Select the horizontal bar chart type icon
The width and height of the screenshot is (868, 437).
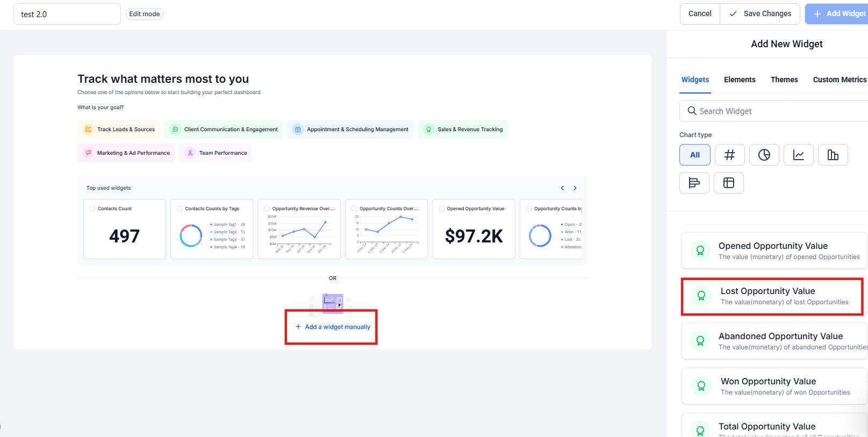click(x=694, y=183)
